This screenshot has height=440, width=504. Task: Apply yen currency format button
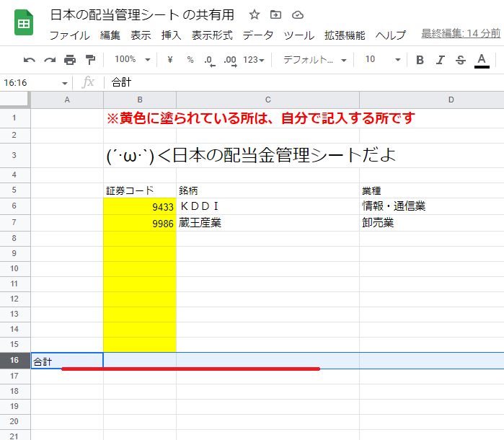(x=169, y=60)
